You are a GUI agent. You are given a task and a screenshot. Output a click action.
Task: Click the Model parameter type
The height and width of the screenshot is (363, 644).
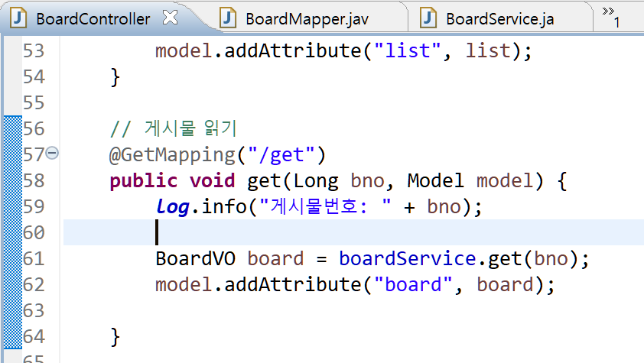[x=436, y=181]
